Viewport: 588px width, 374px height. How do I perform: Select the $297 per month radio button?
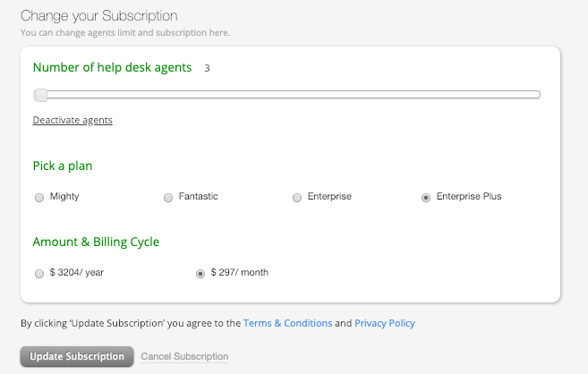(x=200, y=274)
